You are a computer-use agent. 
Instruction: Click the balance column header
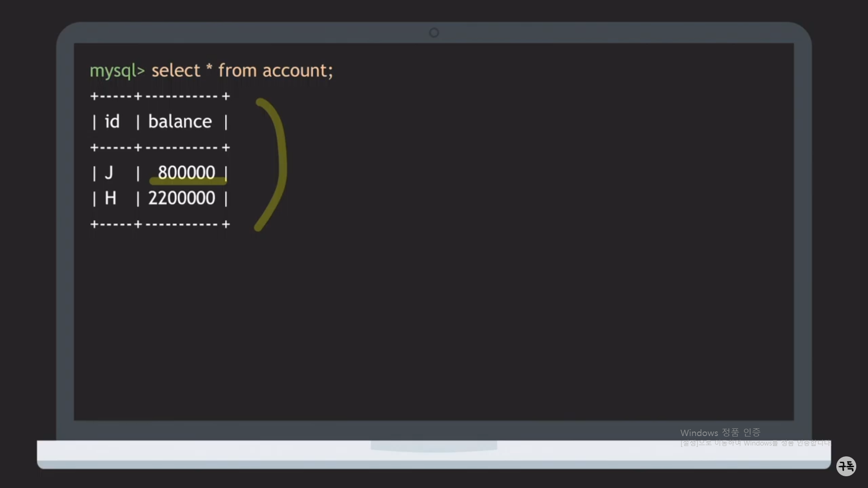click(x=180, y=122)
